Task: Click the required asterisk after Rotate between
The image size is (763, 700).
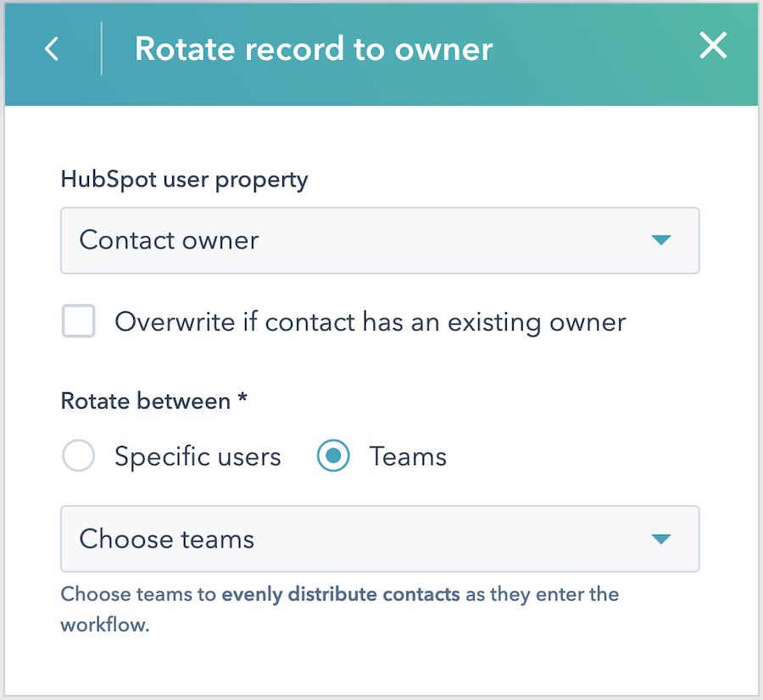Action: pos(242,397)
